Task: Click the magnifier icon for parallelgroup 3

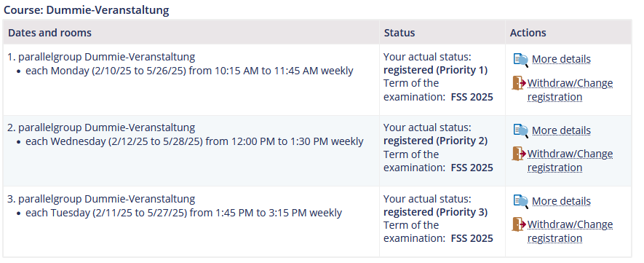Action: (521, 201)
